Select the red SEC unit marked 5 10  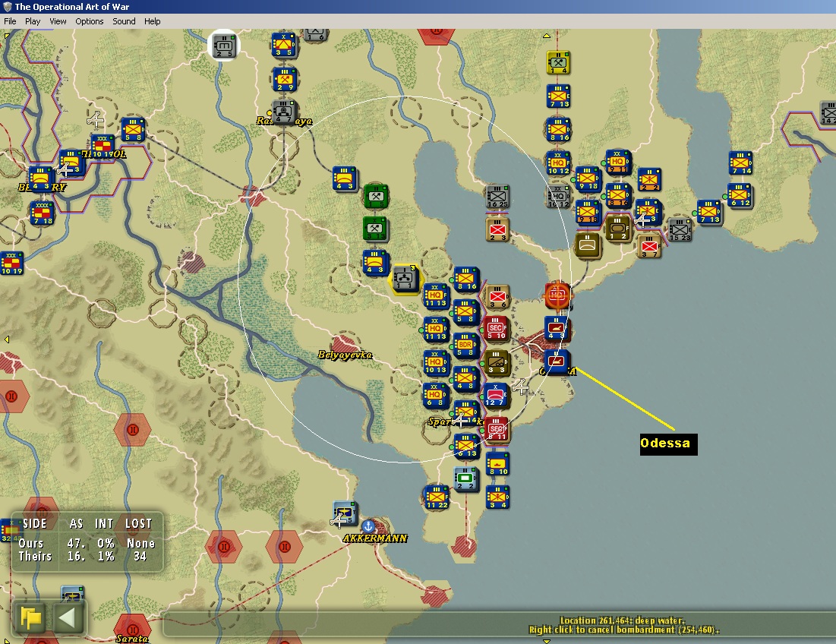click(496, 328)
